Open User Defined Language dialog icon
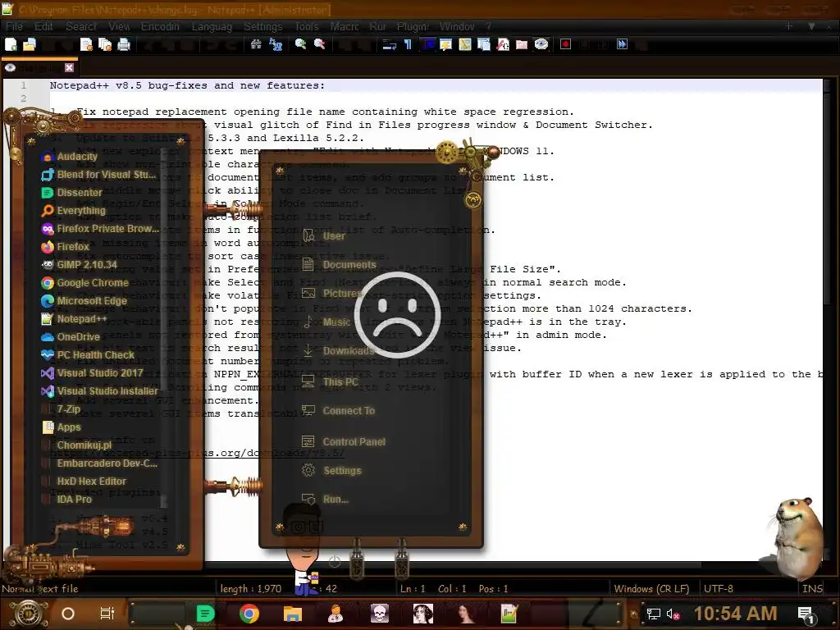 [x=445, y=44]
